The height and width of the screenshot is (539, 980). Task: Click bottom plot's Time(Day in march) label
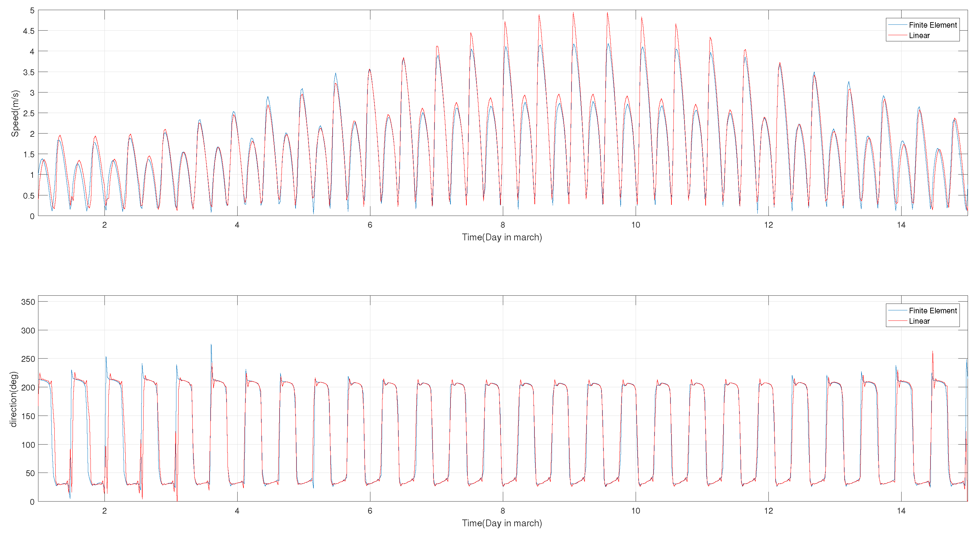(x=502, y=523)
